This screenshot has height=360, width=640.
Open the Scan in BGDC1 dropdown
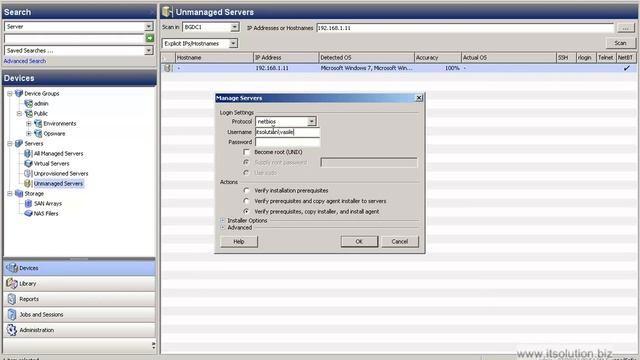click(x=234, y=27)
